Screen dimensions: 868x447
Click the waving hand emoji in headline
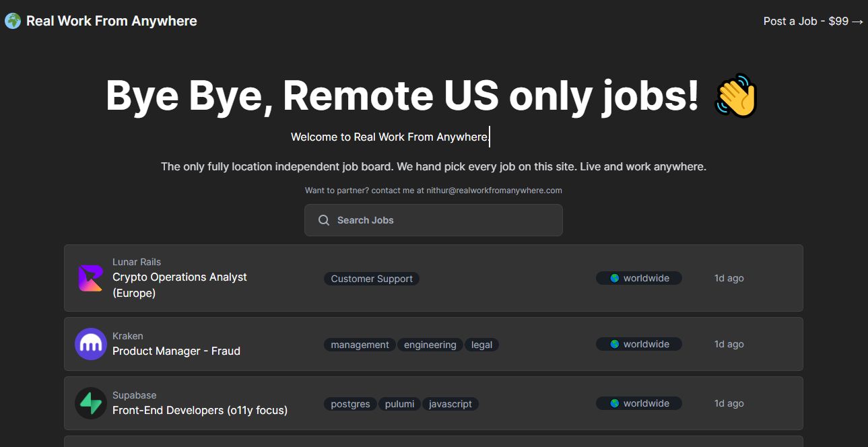tap(735, 96)
